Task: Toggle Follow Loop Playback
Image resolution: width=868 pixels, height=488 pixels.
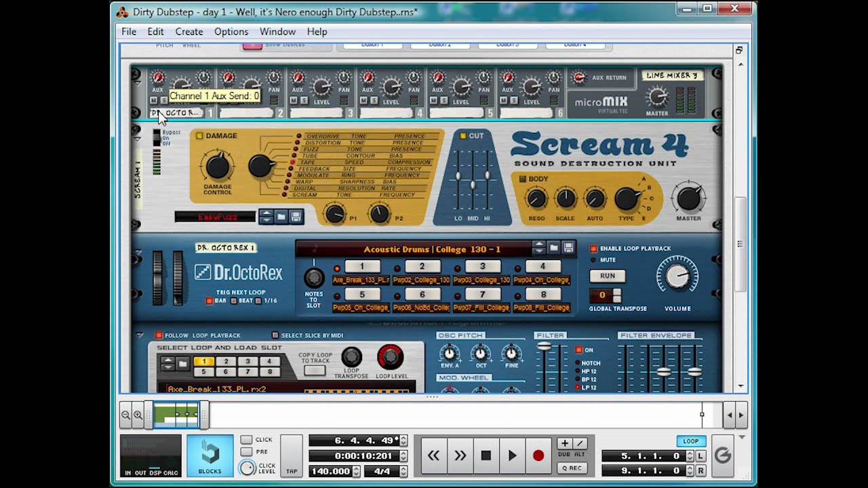Action: pyautogui.click(x=159, y=335)
